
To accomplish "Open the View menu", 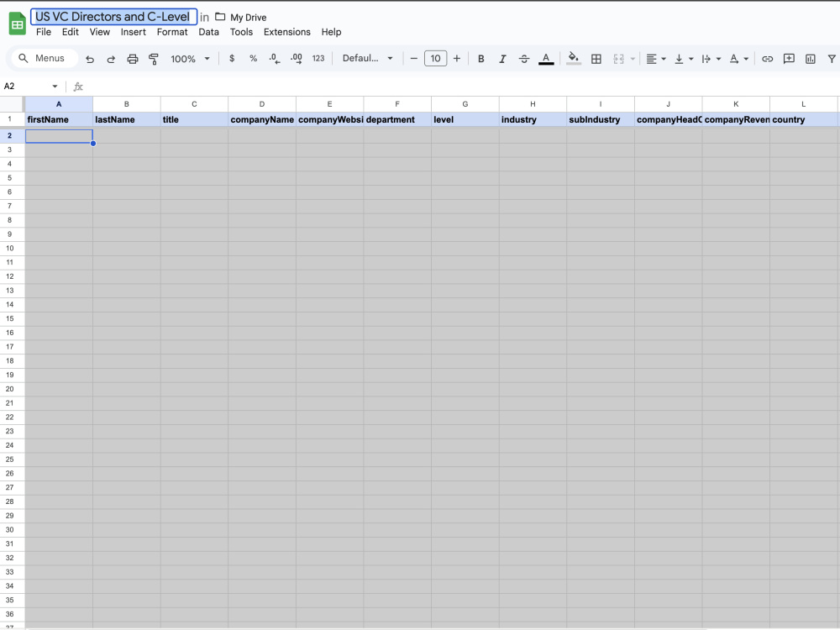I will point(100,32).
